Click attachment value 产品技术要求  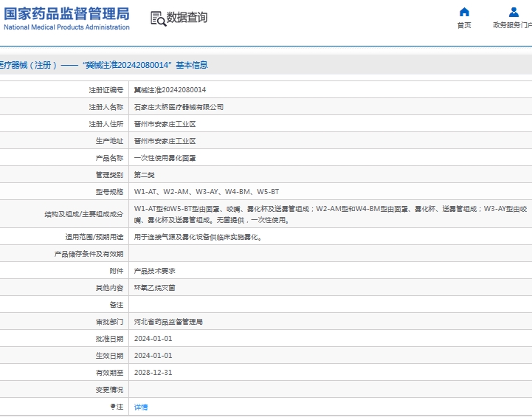coord(155,271)
